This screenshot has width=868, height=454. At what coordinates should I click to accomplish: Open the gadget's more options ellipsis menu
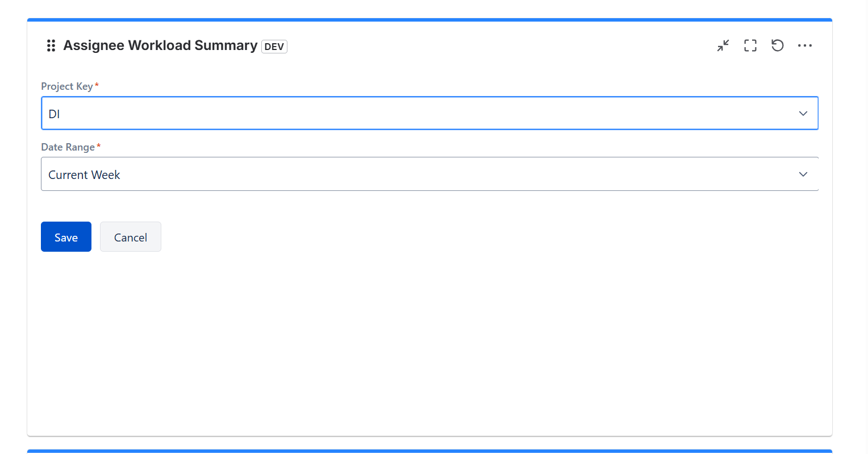pyautogui.click(x=805, y=45)
